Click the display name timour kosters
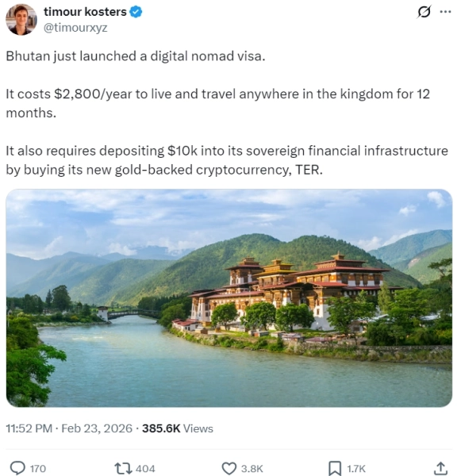 [85, 12]
